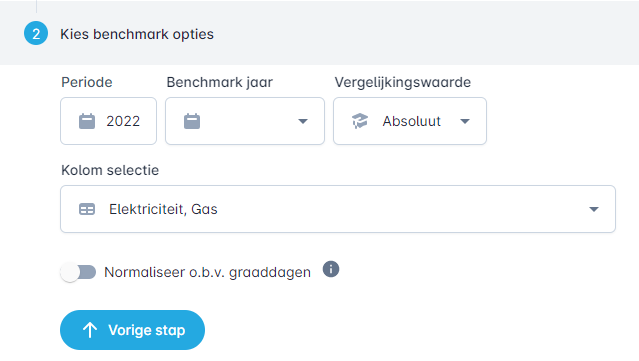Viewport: 639px width, 361px height.
Task: Click the step 2 circle badge
Action: [36, 33]
